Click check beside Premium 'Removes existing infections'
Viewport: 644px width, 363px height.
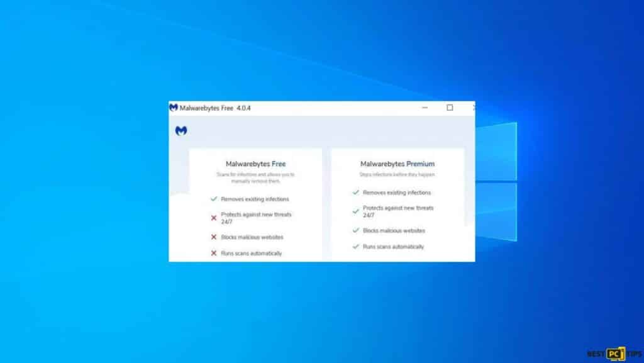tap(356, 192)
